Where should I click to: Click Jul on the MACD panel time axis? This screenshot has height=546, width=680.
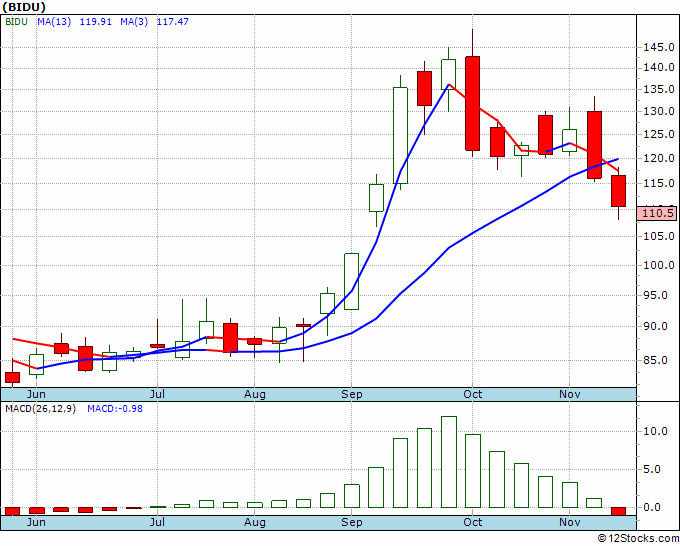tap(157, 522)
